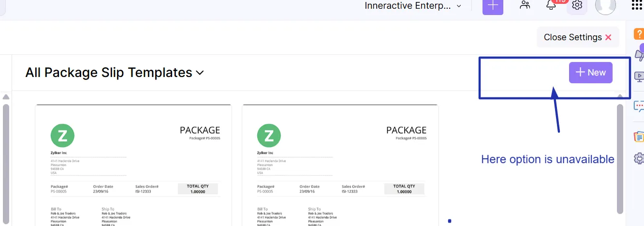
Task: Open the announcements megaphone icon
Action: pyautogui.click(x=639, y=55)
